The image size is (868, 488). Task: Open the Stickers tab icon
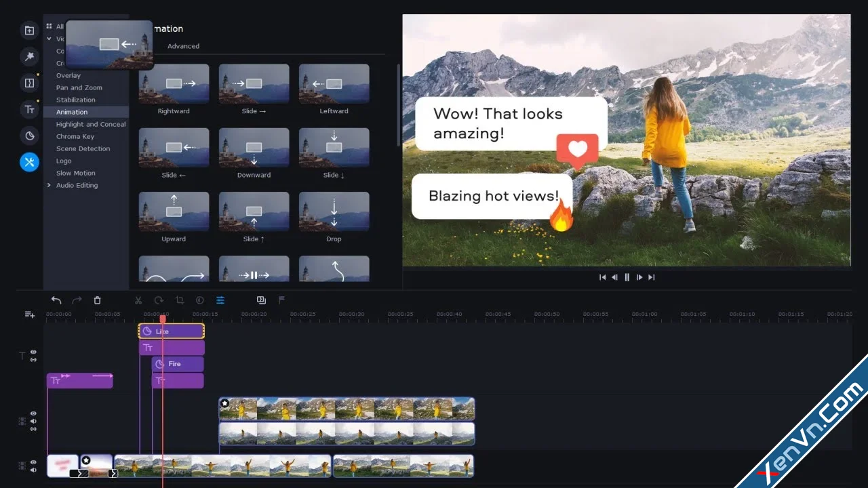click(29, 136)
